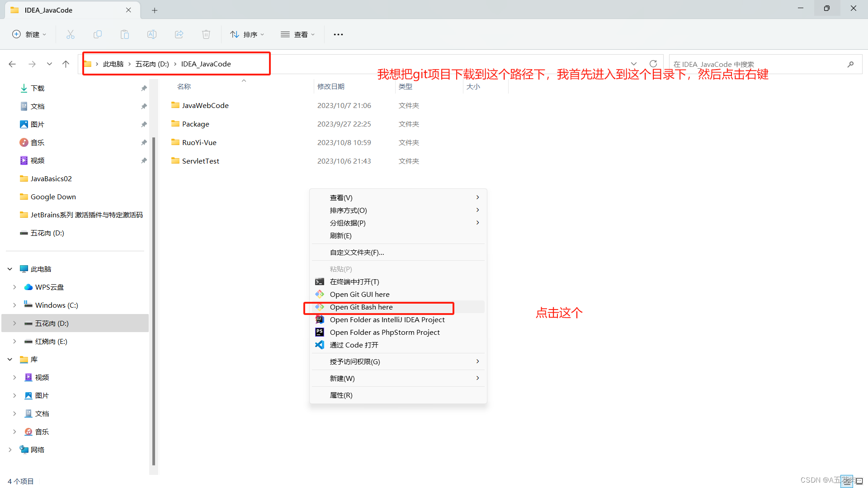This screenshot has width=868, height=488.
Task: Click the RuoYi-Vue folder icon
Action: 175,142
